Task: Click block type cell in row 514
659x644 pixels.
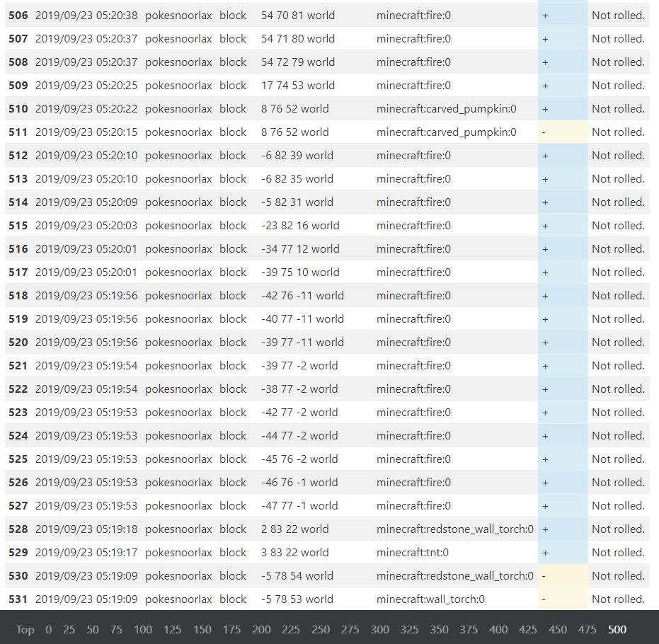Action: 233,202
